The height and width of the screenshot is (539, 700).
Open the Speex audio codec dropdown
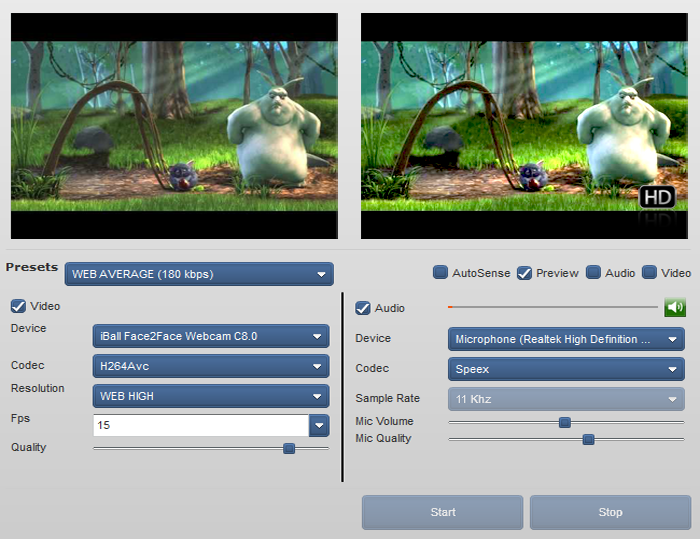(x=566, y=369)
